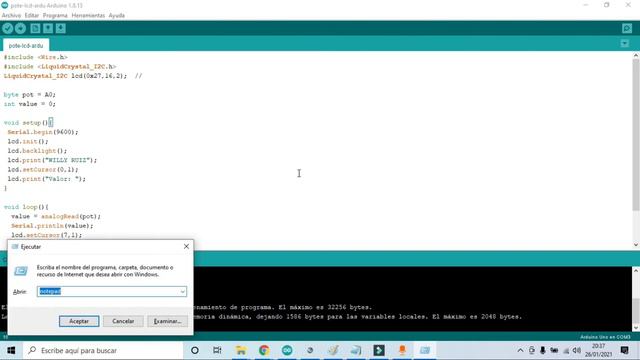Switch to Arduino IDE taskbar icon
Image resolution: width=640 pixels, height=360 pixels.
click(x=287, y=350)
